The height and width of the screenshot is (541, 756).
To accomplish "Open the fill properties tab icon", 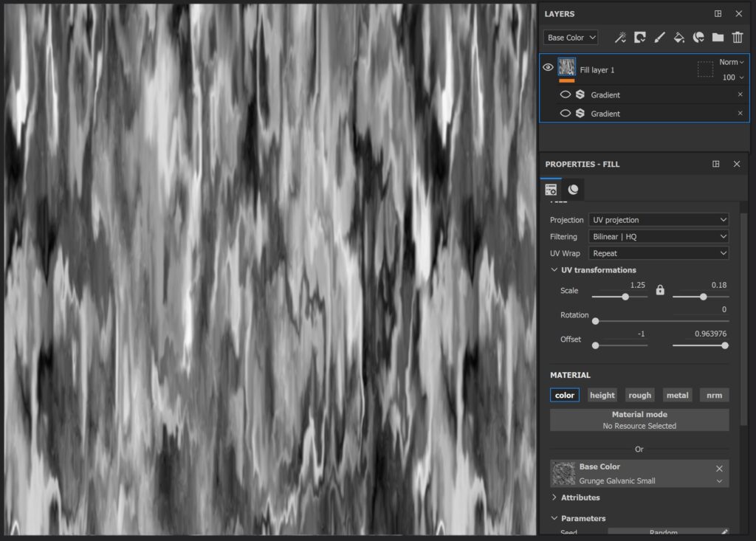I will (x=551, y=190).
